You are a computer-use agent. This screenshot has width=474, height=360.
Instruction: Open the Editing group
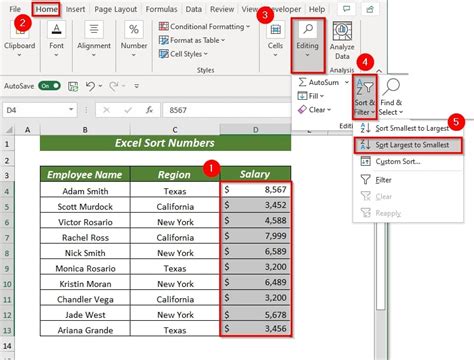(308, 45)
